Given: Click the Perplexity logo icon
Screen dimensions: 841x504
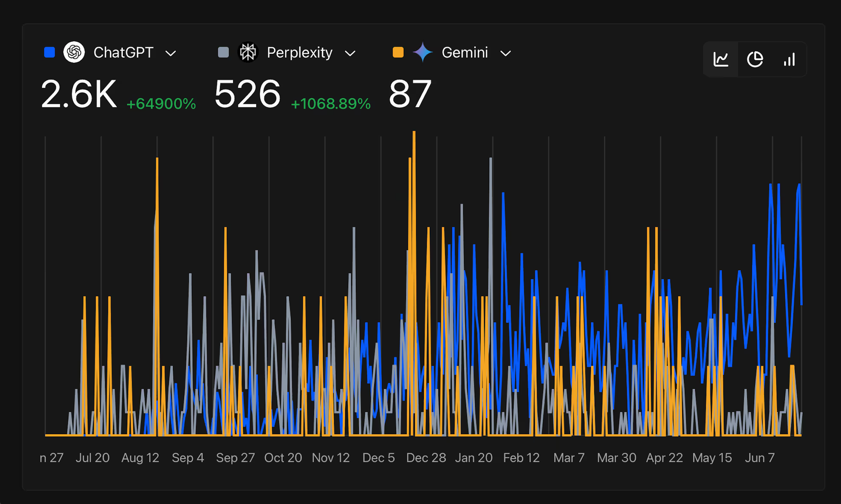Looking at the screenshot, I should click(x=248, y=52).
